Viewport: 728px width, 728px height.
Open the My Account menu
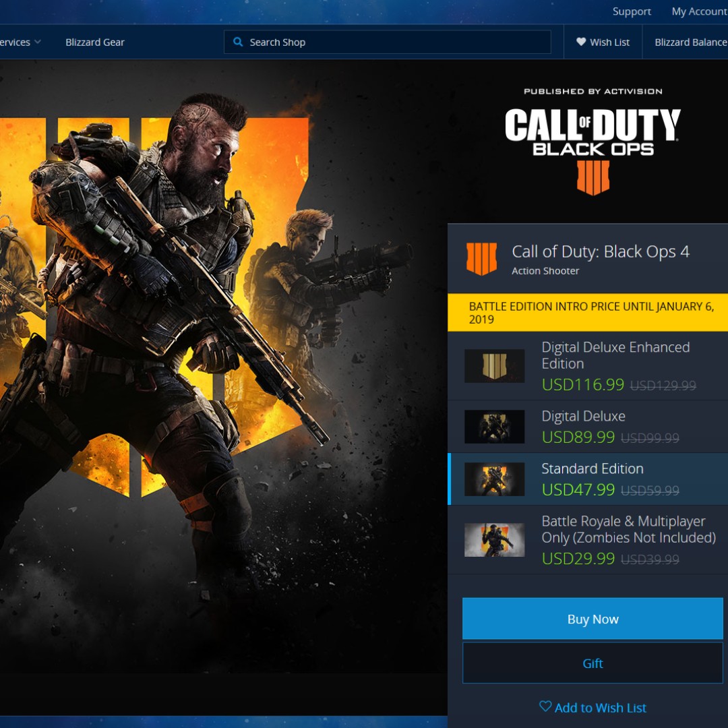coord(699,11)
